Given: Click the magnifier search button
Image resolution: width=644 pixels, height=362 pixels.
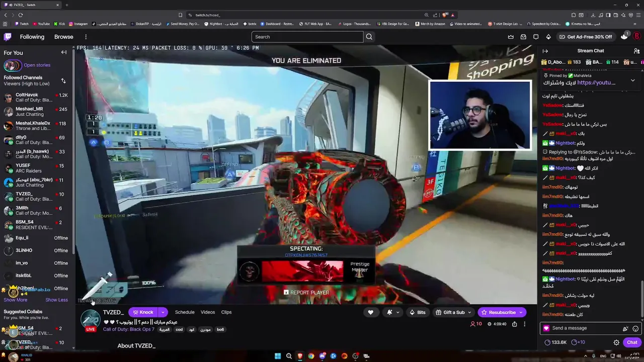Looking at the screenshot, I should pos(369,37).
